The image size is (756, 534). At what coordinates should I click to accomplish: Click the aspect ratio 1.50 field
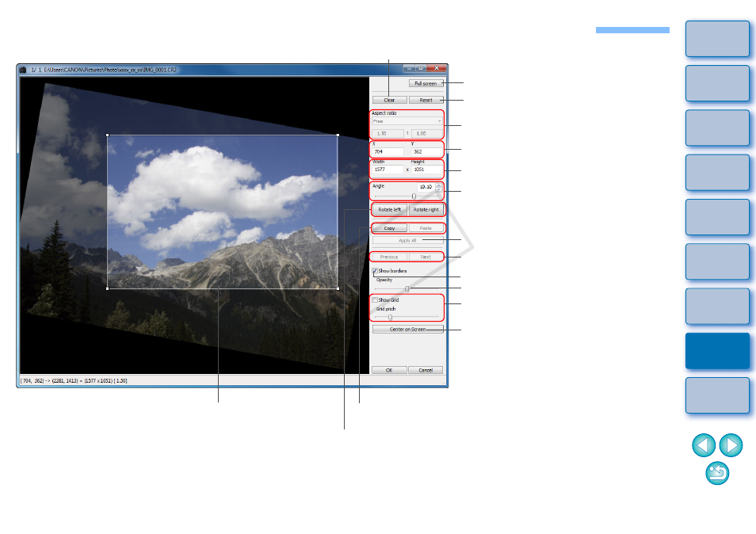click(x=388, y=133)
